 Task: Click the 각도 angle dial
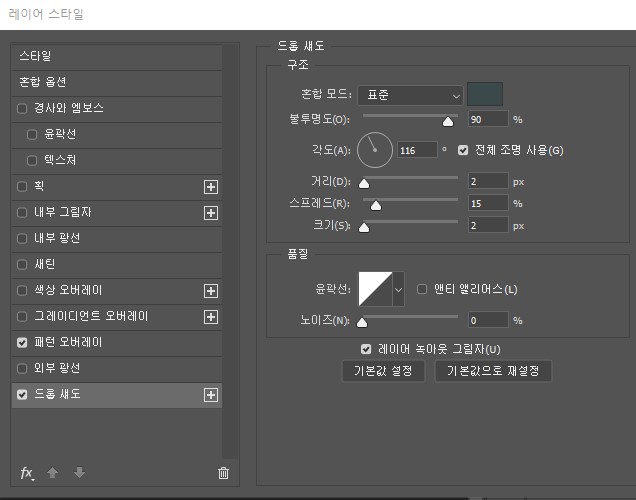[x=375, y=150]
